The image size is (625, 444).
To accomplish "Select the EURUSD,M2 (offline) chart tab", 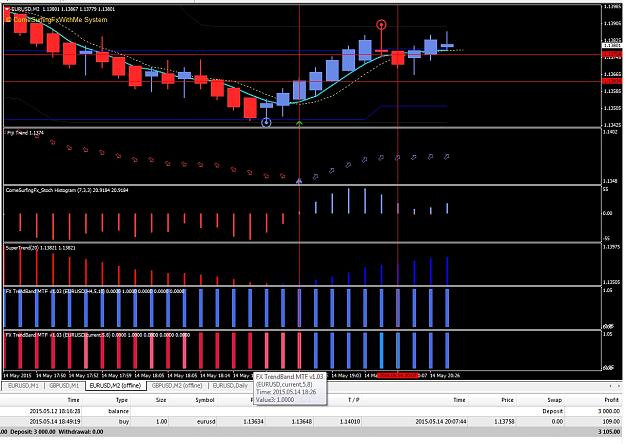I will click(x=115, y=386).
